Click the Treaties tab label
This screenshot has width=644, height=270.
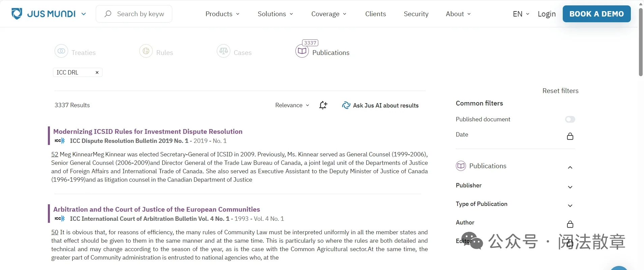(84, 53)
